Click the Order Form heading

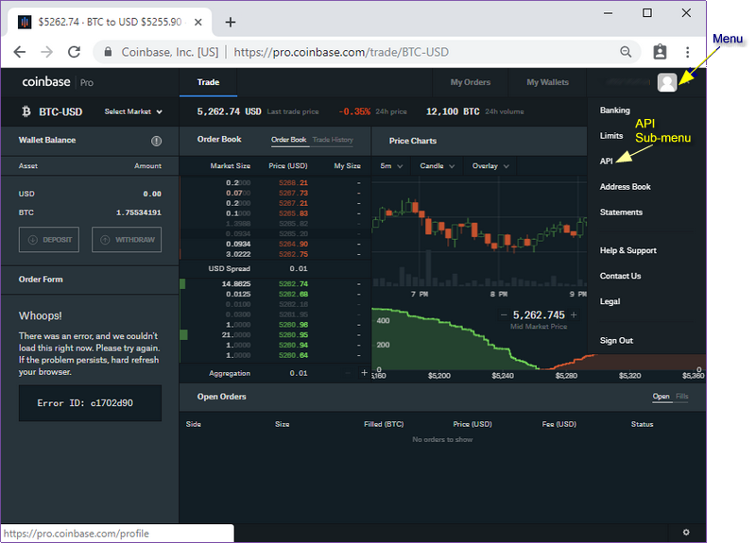point(41,280)
